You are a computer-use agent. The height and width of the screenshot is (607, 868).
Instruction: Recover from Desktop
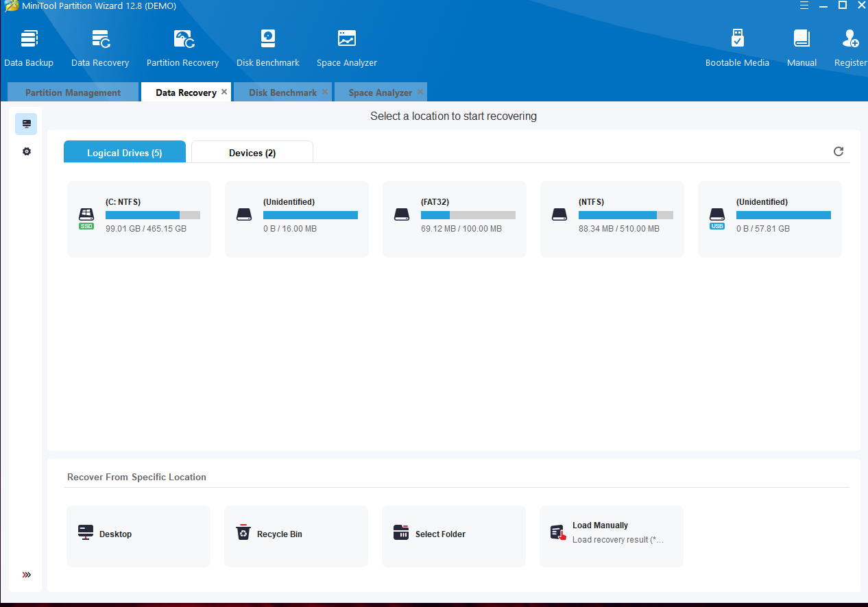click(138, 536)
